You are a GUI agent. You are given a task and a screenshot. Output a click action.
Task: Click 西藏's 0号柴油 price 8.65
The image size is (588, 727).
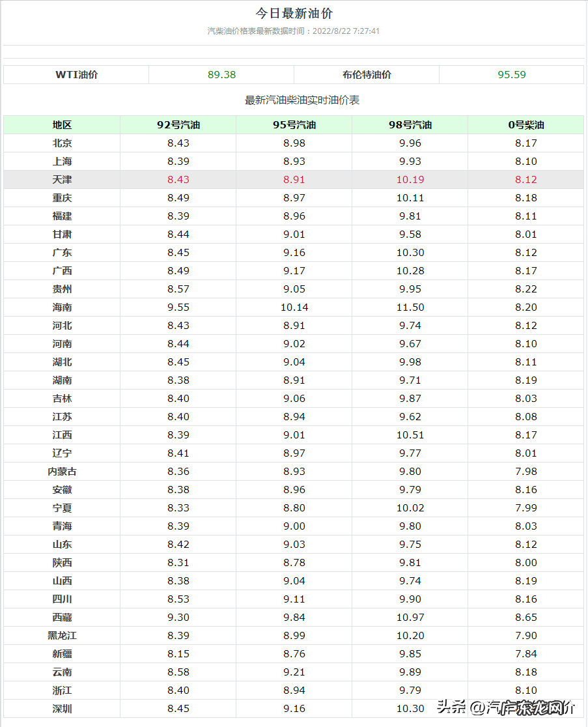526,618
